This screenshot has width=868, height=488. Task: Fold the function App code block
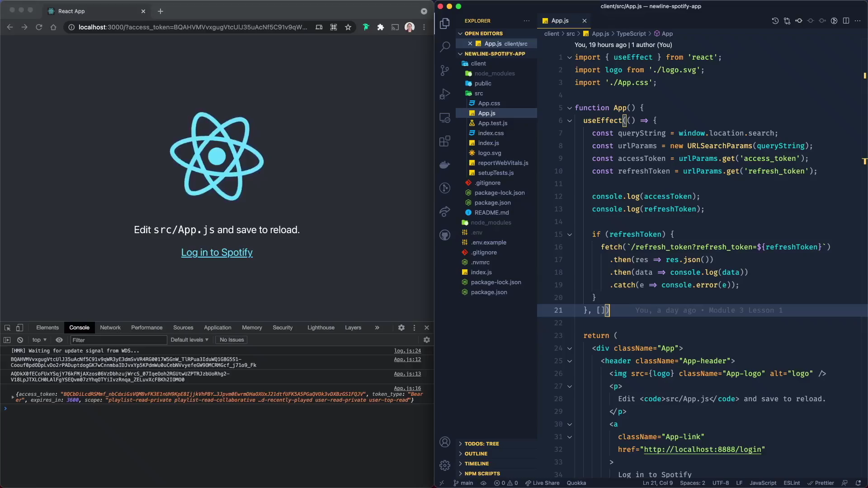coord(570,108)
